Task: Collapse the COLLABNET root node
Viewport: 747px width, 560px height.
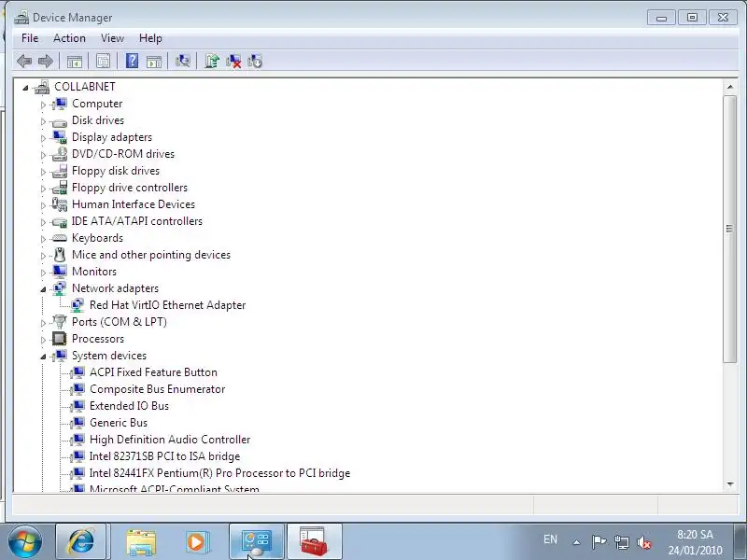Action: tap(25, 88)
